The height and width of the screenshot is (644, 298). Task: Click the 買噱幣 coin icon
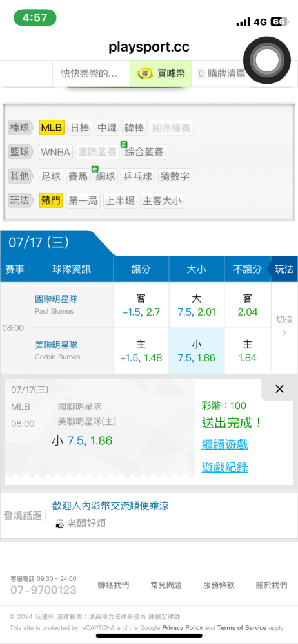tap(144, 73)
